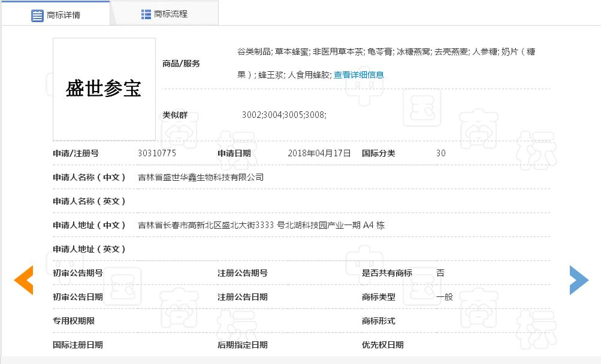Click the 注册公告日期 label

(x=242, y=297)
